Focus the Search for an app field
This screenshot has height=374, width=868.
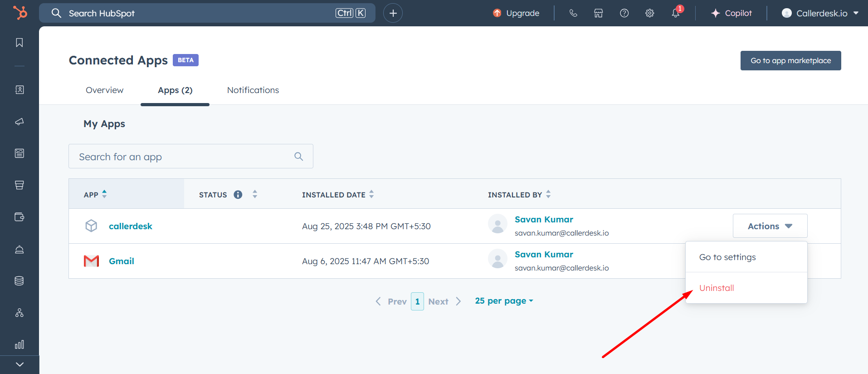(x=191, y=156)
